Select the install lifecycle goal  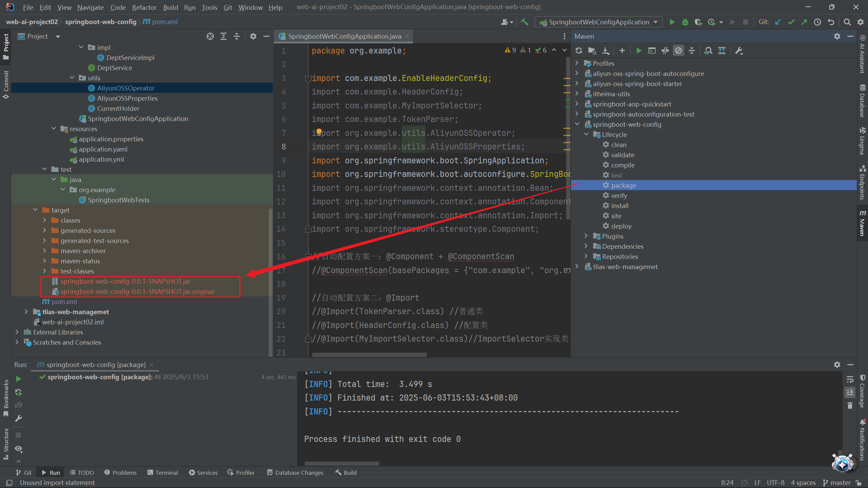pyautogui.click(x=619, y=206)
